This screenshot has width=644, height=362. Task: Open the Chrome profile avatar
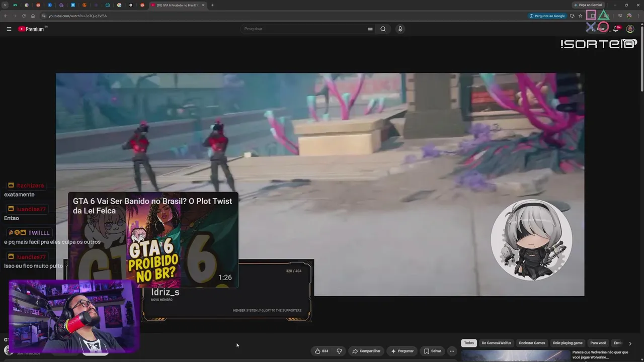coord(629,16)
